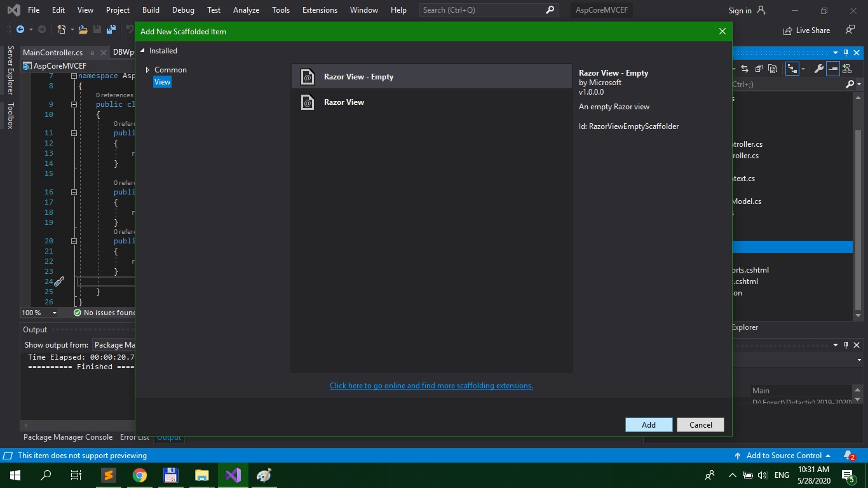Screen dimensions: 868x488
Task: Click the Save All toolbar icon
Action: coord(111,29)
